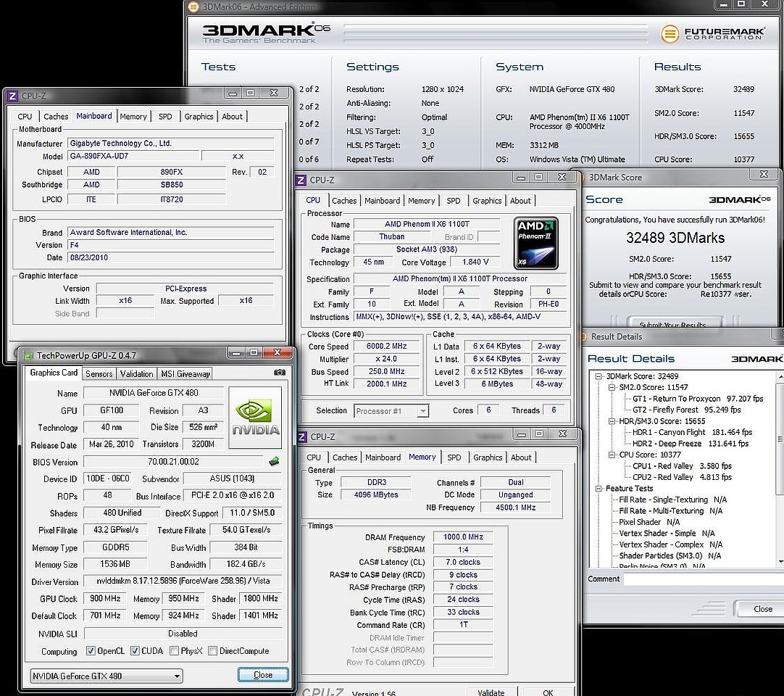This screenshot has width=784, height=696.
Task: Click the Validate button in CPU-Z
Action: [491, 692]
